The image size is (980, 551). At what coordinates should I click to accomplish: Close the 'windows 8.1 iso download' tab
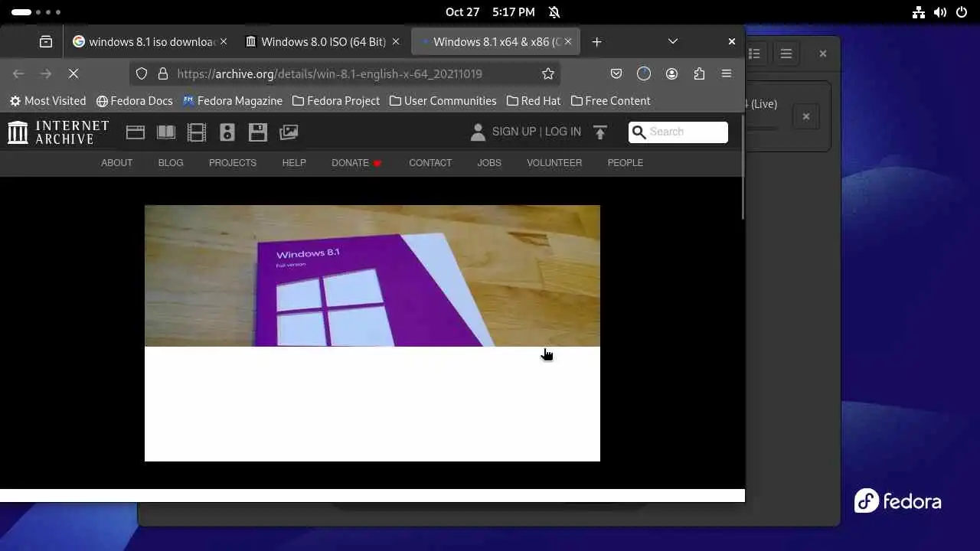[224, 41]
